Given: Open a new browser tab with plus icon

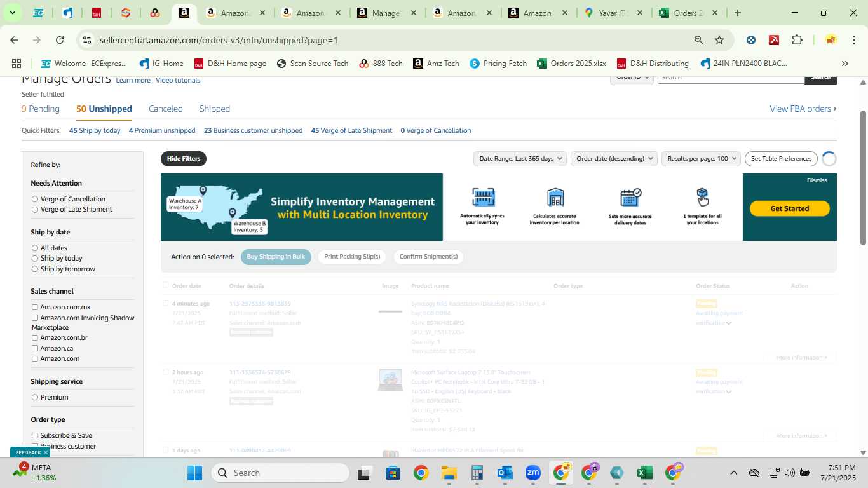Looking at the screenshot, I should 737,13.
